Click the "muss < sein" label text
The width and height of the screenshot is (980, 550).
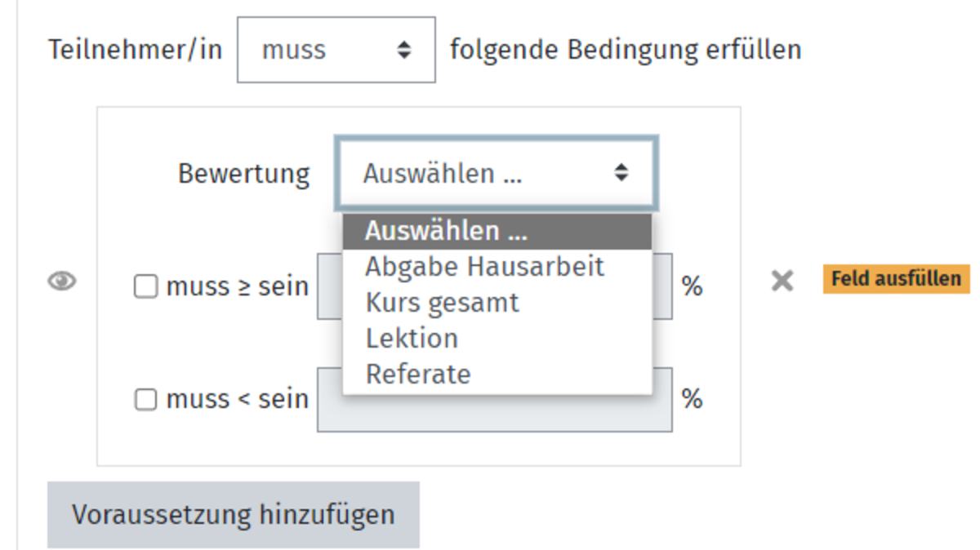pos(238,400)
